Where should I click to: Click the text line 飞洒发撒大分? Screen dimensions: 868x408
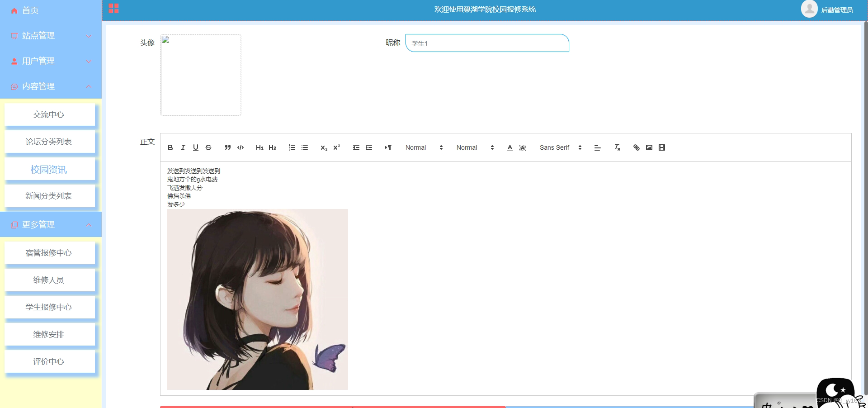click(x=185, y=188)
